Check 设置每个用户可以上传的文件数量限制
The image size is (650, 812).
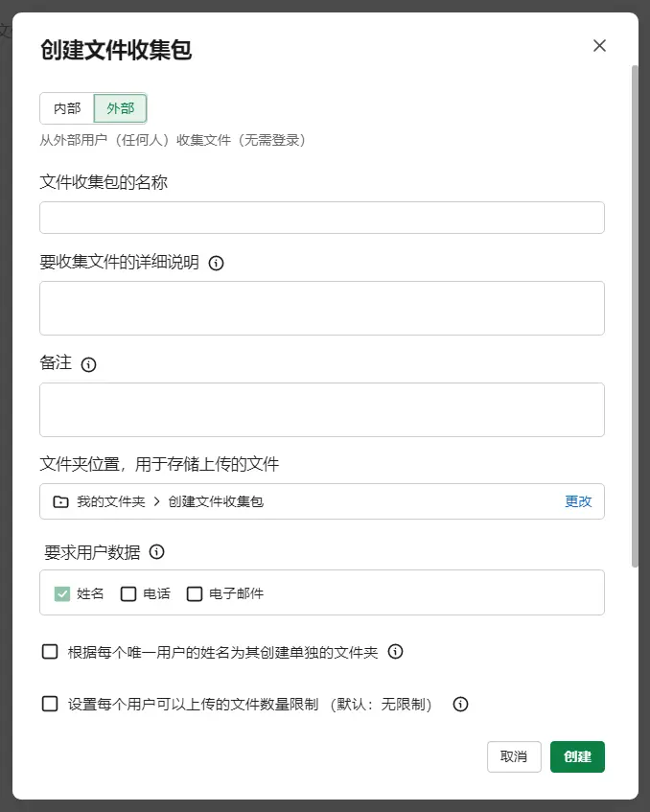pyautogui.click(x=50, y=704)
